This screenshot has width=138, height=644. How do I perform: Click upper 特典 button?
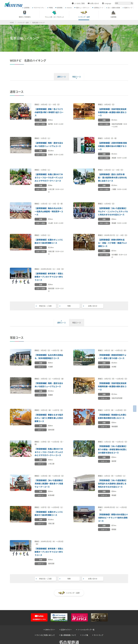tap(69, 306)
